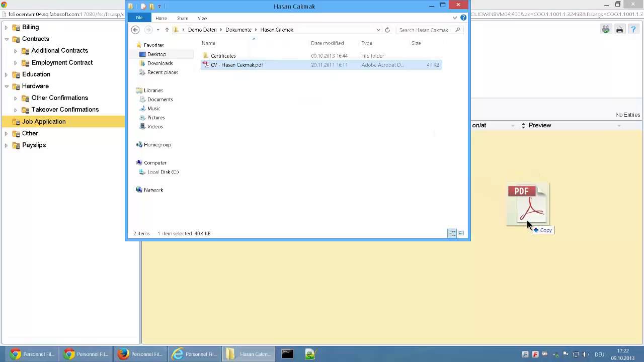Select Desktop in Favorites
The width and height of the screenshot is (644, 362).
click(x=156, y=54)
